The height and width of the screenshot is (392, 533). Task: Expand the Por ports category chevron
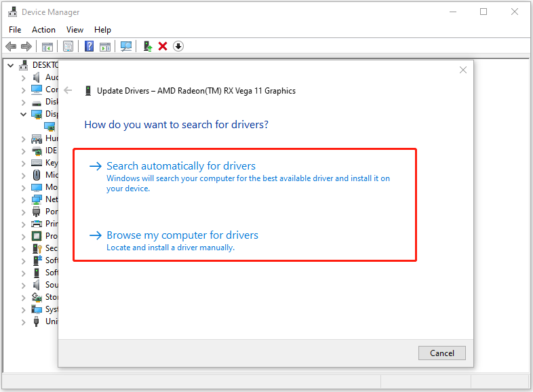(x=23, y=212)
